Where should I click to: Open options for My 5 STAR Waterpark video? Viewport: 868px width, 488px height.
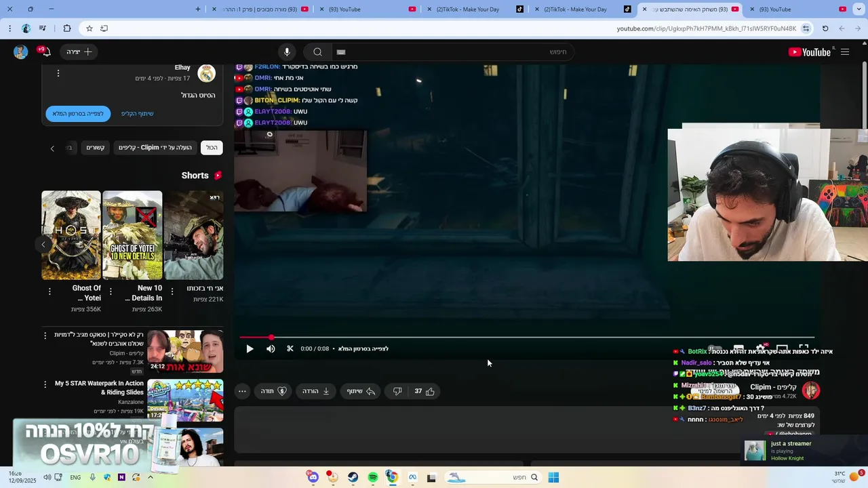[45, 384]
